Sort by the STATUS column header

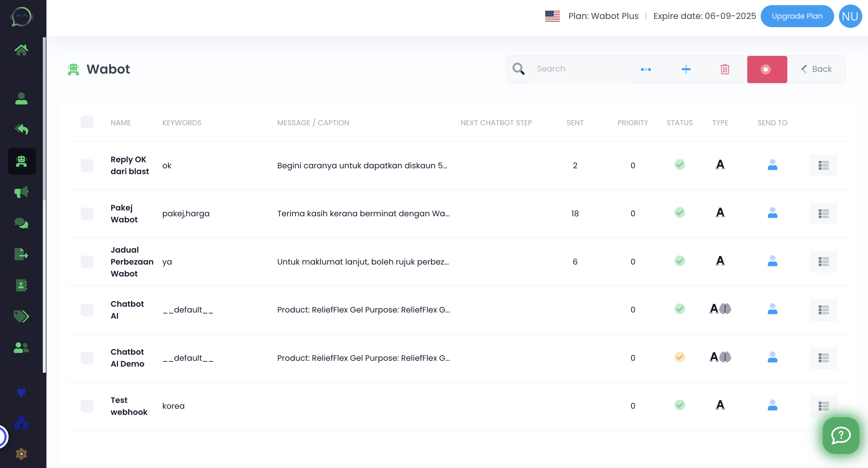[679, 123]
